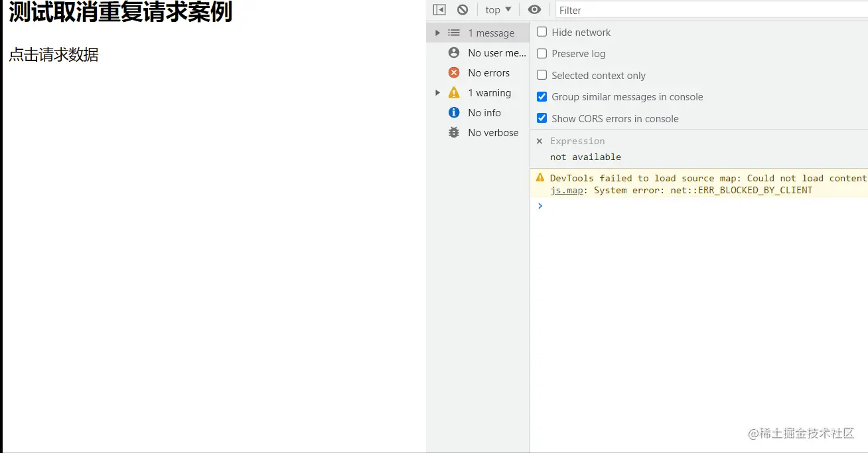Click the yellow warning triangle icon
Viewport: 868px width, 453px height.
point(454,92)
